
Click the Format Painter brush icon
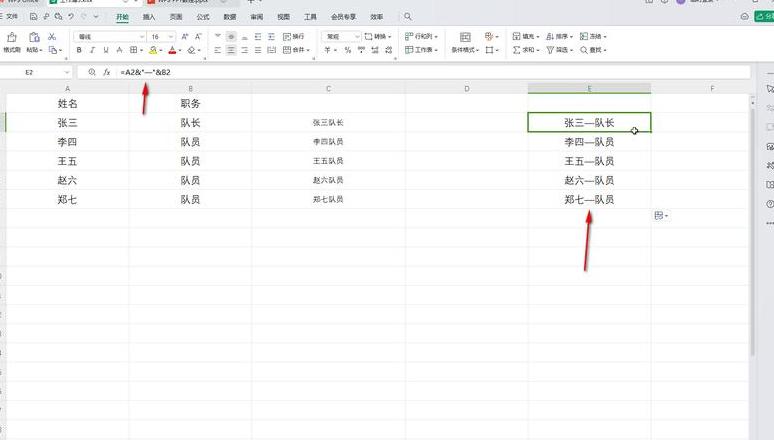point(11,37)
